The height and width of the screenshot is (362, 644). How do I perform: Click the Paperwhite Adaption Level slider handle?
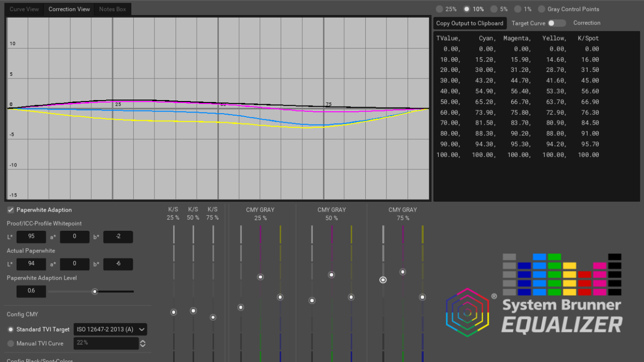click(95, 292)
